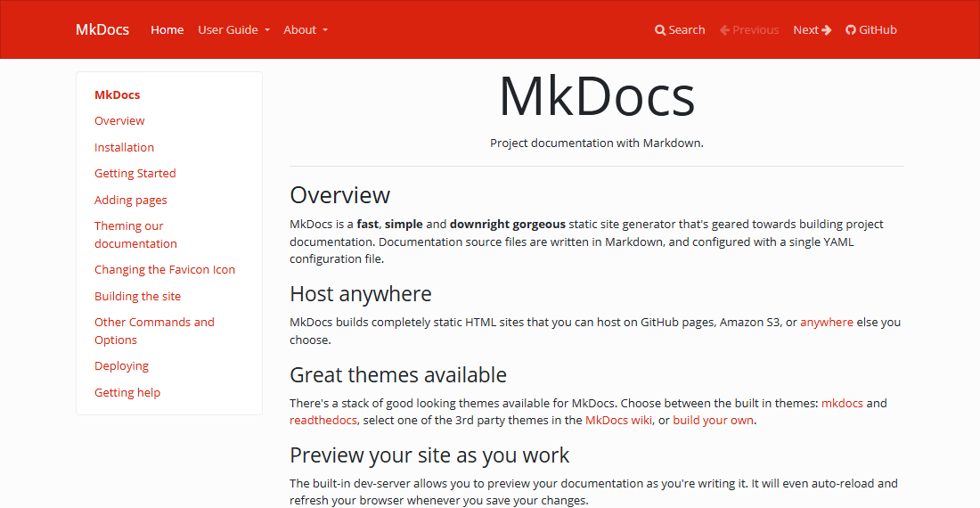Click 'Preview your site as you work' heading
The width and height of the screenshot is (980, 508).
pyautogui.click(x=429, y=455)
